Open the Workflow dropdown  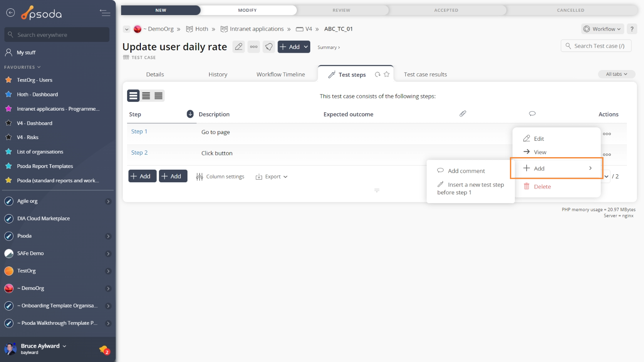[603, 29]
